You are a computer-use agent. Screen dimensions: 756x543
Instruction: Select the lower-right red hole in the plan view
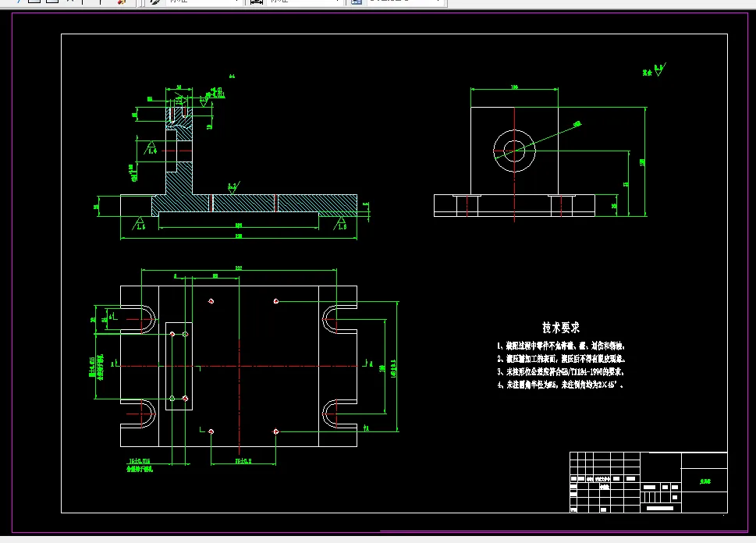(275, 431)
